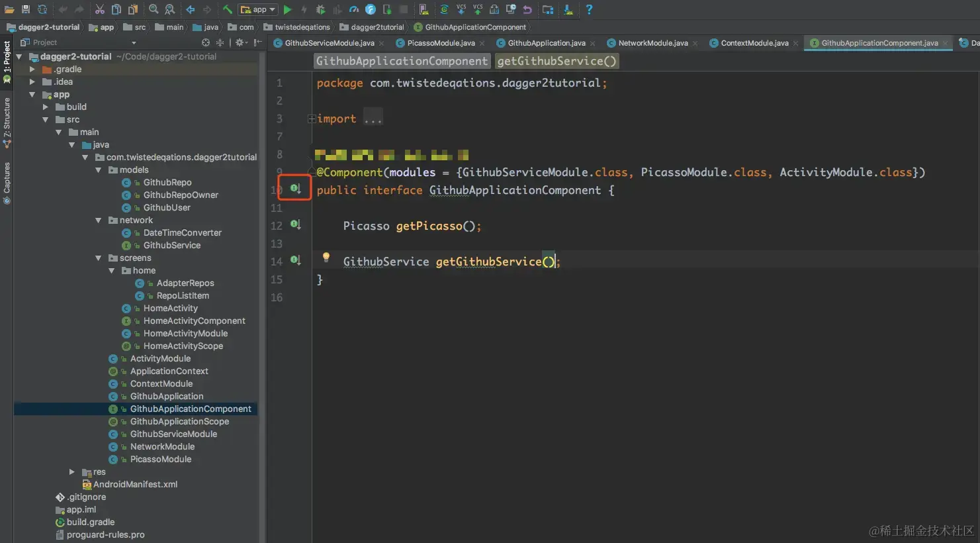
Task: Click the VCS Update Project icon
Action: point(461,9)
